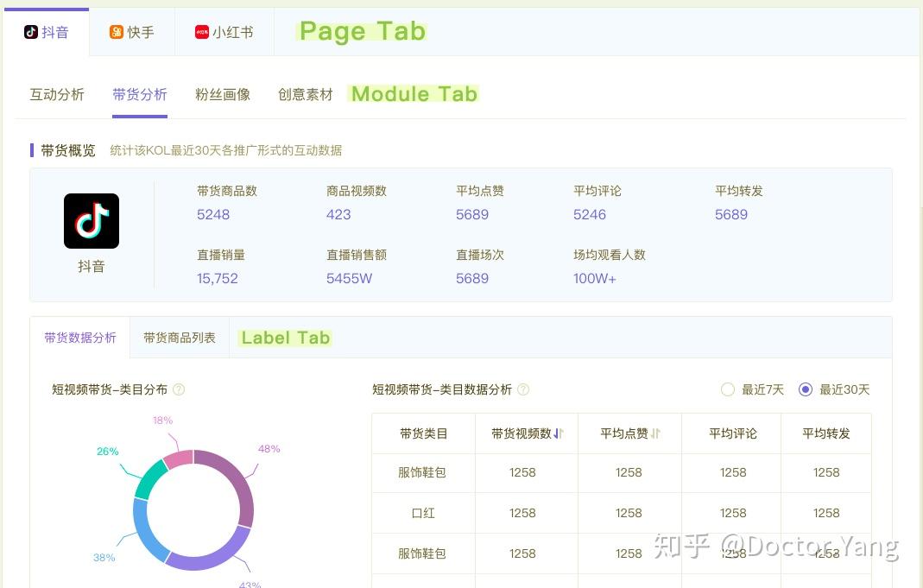Click the Douyin logo avatar in 带货概览
This screenshot has height=588, width=923.
(x=91, y=220)
